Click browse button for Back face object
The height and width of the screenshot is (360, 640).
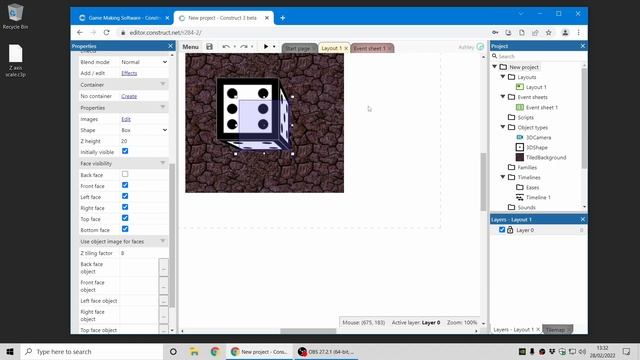(163, 268)
